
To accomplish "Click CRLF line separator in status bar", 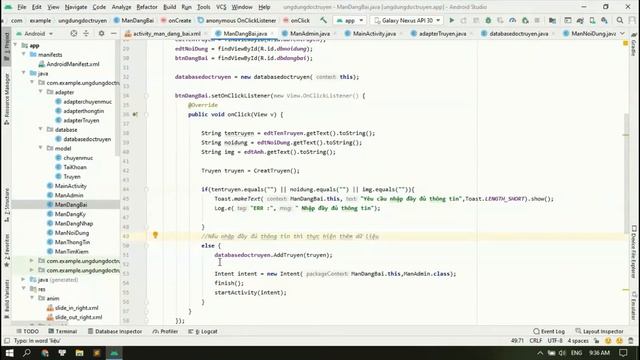I will click(536, 341).
